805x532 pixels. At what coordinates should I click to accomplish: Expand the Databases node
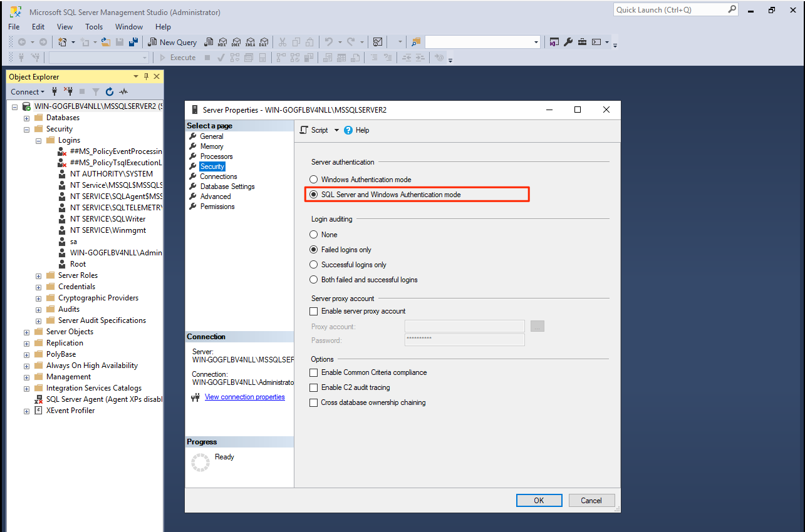pyautogui.click(x=27, y=118)
